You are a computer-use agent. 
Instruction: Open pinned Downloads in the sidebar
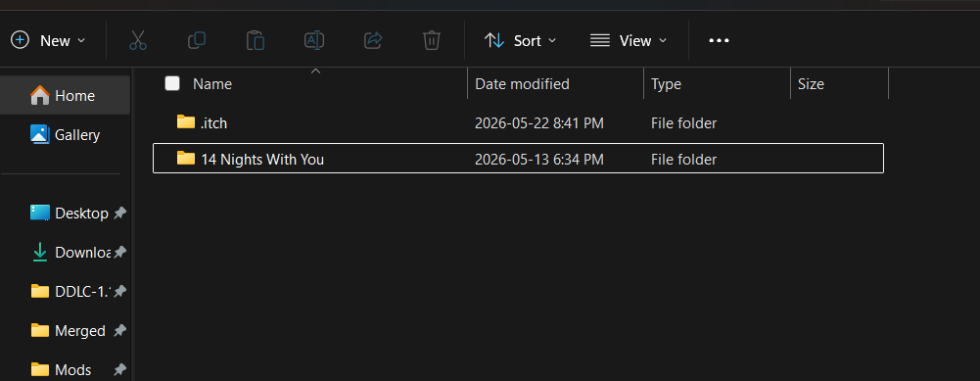[x=70, y=252]
